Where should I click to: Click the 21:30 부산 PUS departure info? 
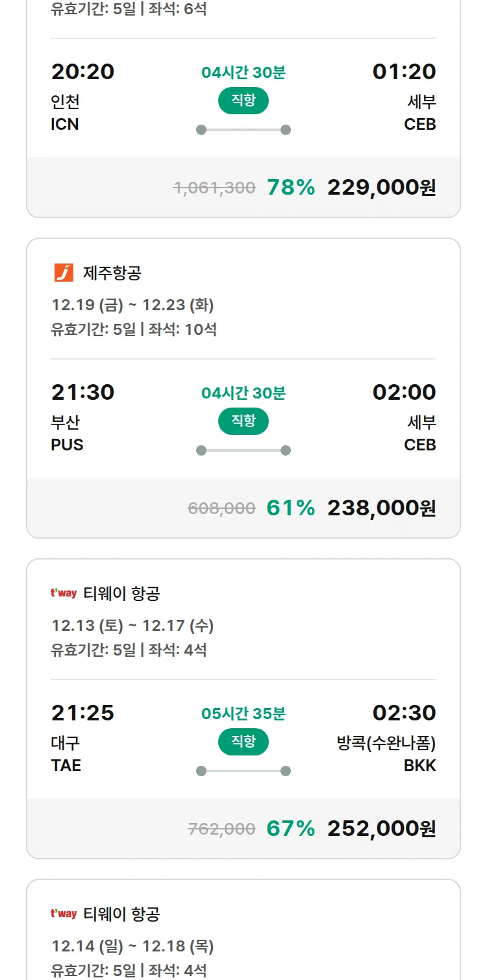82,418
